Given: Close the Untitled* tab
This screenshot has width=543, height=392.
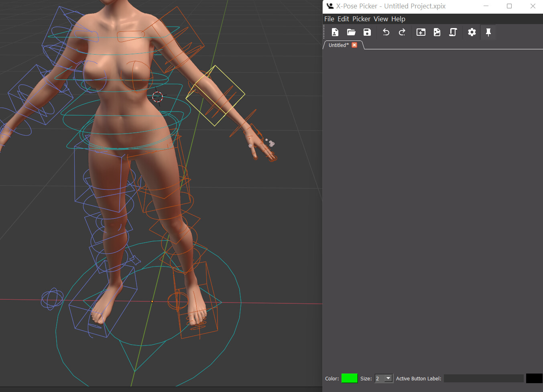Looking at the screenshot, I should tap(354, 45).
